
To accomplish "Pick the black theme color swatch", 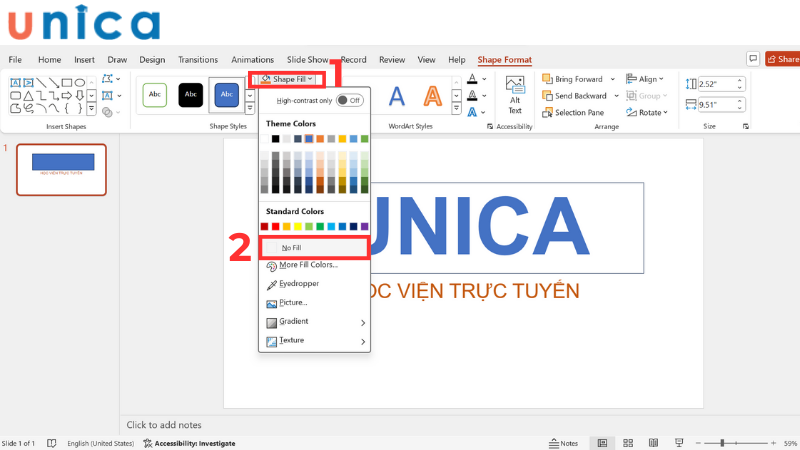I will pyautogui.click(x=276, y=139).
